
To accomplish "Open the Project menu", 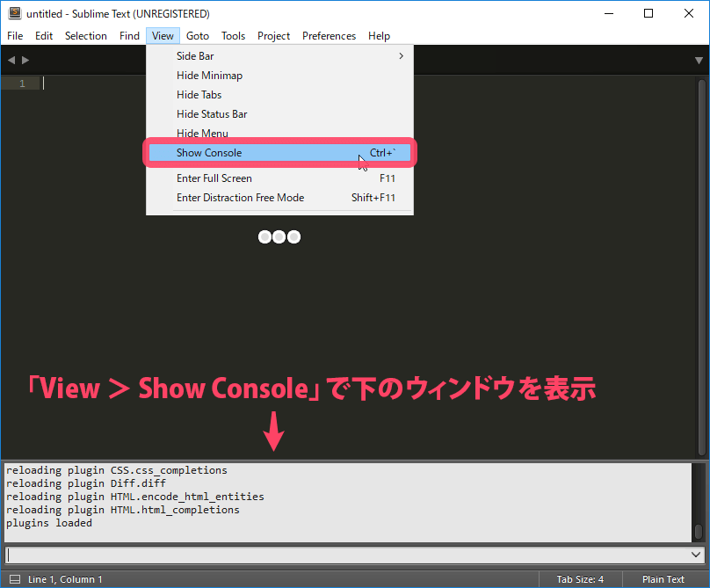I will tap(273, 36).
